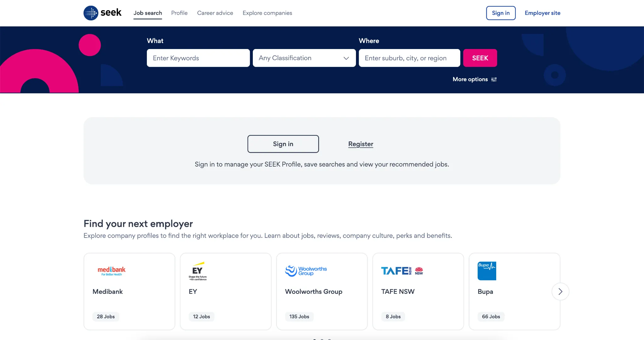Open TAFE NSW 8 Jobs badge
Image resolution: width=644 pixels, height=340 pixels.
point(393,316)
